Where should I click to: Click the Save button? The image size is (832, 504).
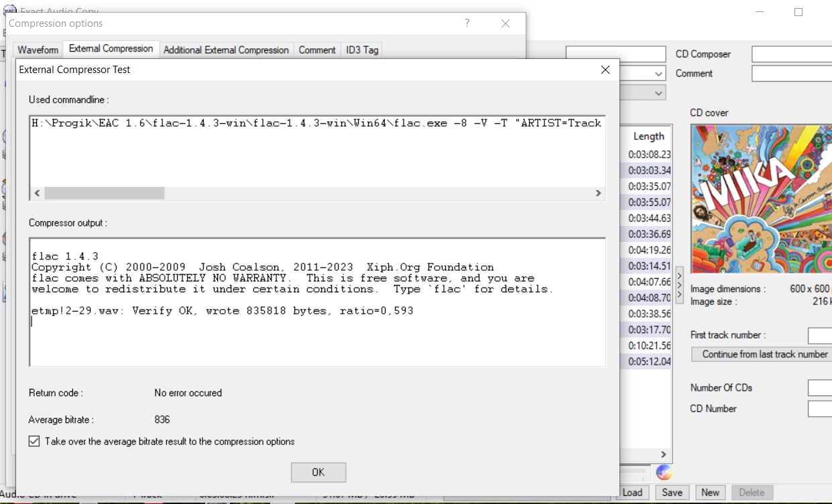click(672, 493)
